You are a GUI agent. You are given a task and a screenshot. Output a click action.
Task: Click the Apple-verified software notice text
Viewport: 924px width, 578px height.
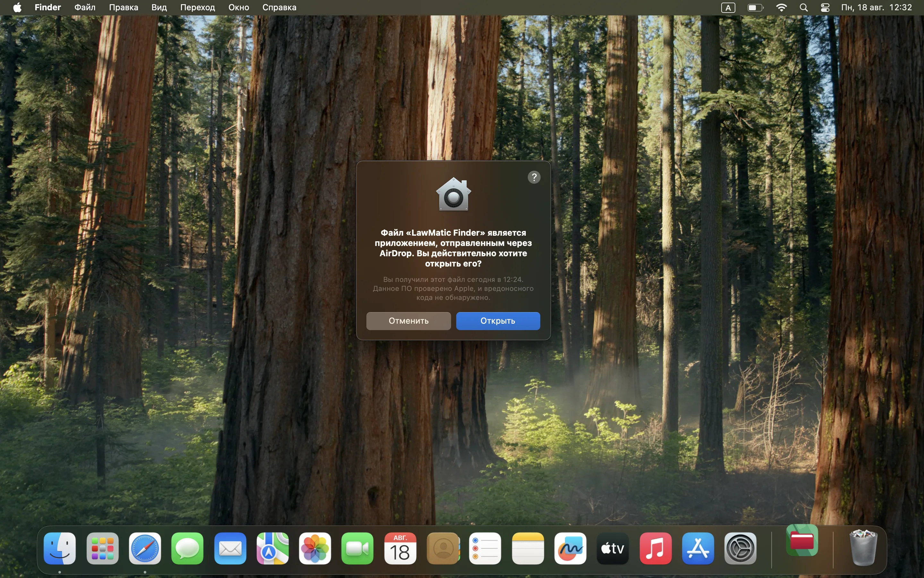coord(453,289)
